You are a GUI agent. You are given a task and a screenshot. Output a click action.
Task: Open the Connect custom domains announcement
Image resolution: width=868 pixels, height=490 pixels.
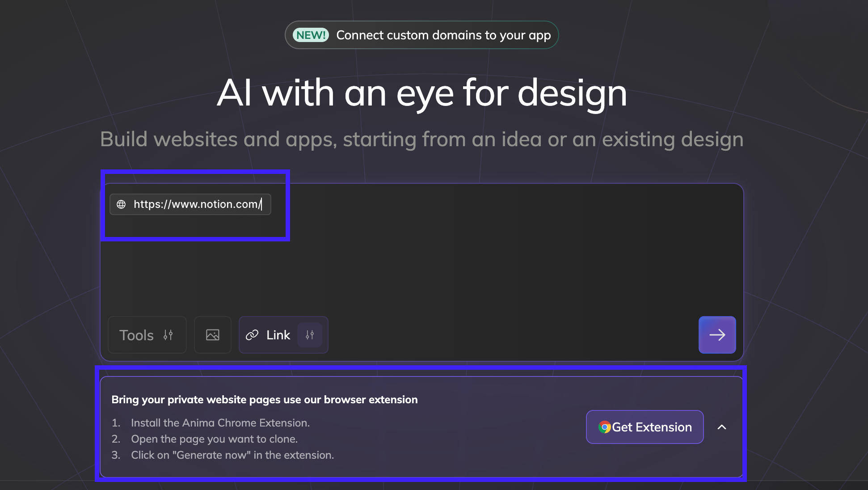pos(443,35)
